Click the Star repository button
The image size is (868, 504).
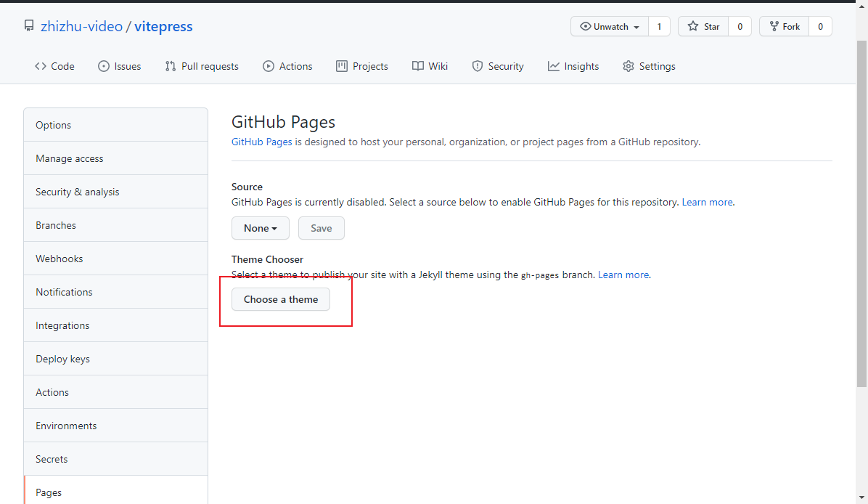pyautogui.click(x=703, y=27)
